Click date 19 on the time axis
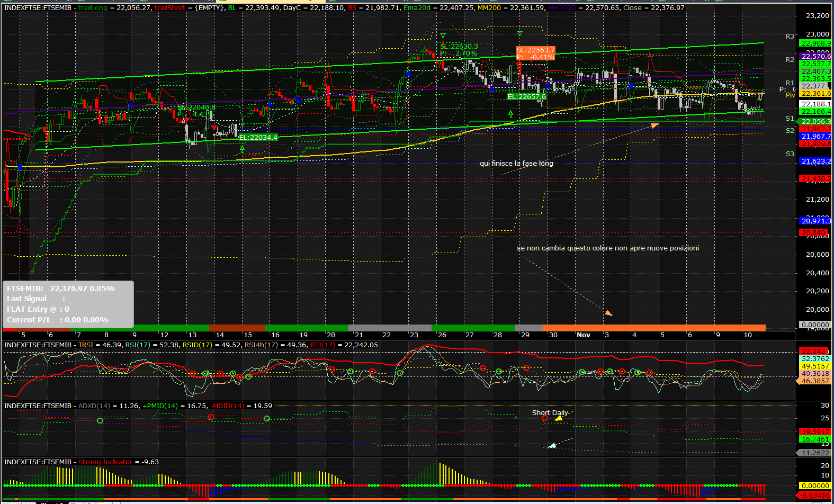Screen dimensions: 834x504 303,335
